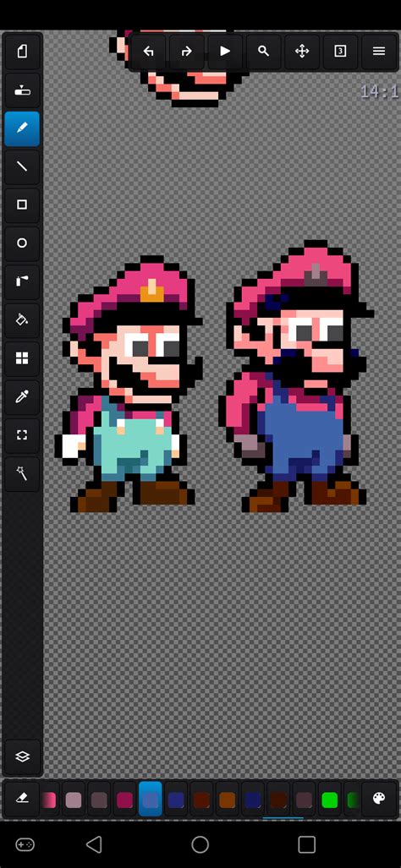The height and width of the screenshot is (868, 401).
Task: Tap the currently selected blue swatch
Action: coord(151,800)
